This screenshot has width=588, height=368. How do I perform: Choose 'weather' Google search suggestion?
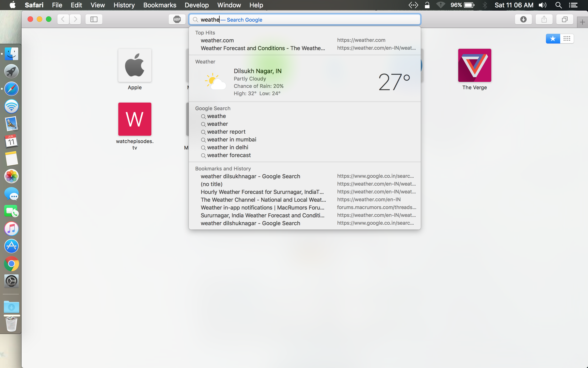[305, 124]
